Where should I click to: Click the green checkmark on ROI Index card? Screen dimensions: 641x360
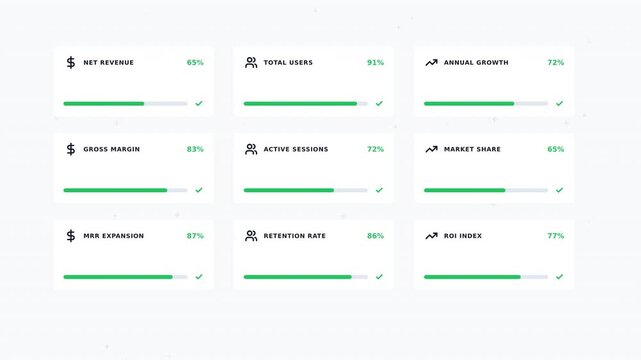(559, 277)
